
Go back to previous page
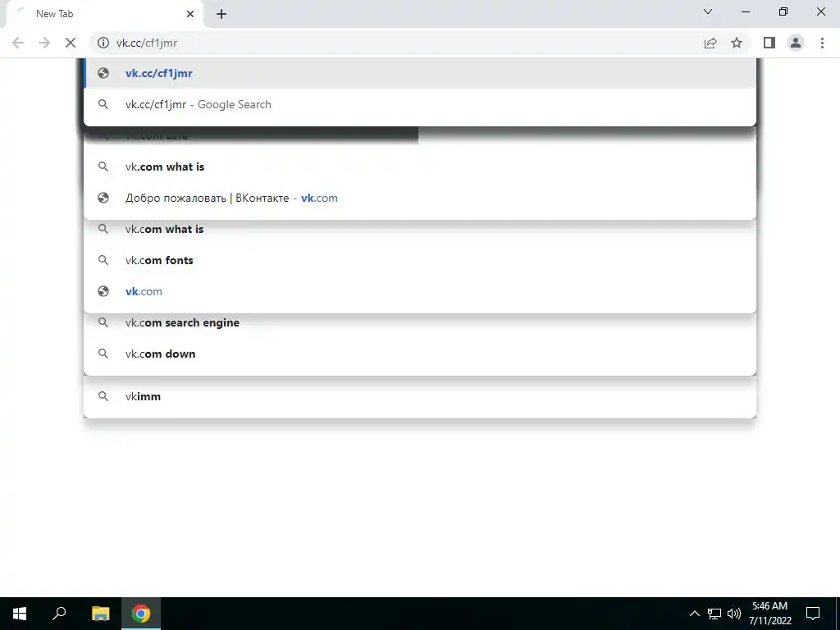coord(18,43)
